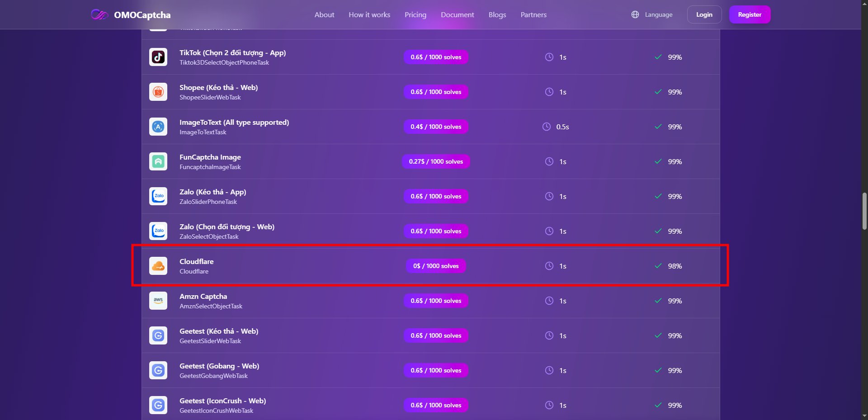This screenshot has width=868, height=420.
Task: Click the OMOCaptcha logo icon
Action: pyautogui.click(x=99, y=14)
